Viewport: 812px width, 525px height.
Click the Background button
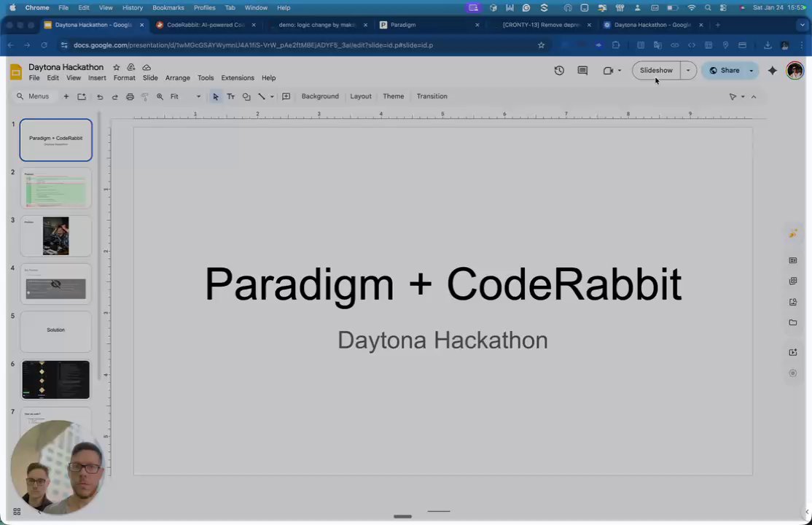[x=320, y=96]
